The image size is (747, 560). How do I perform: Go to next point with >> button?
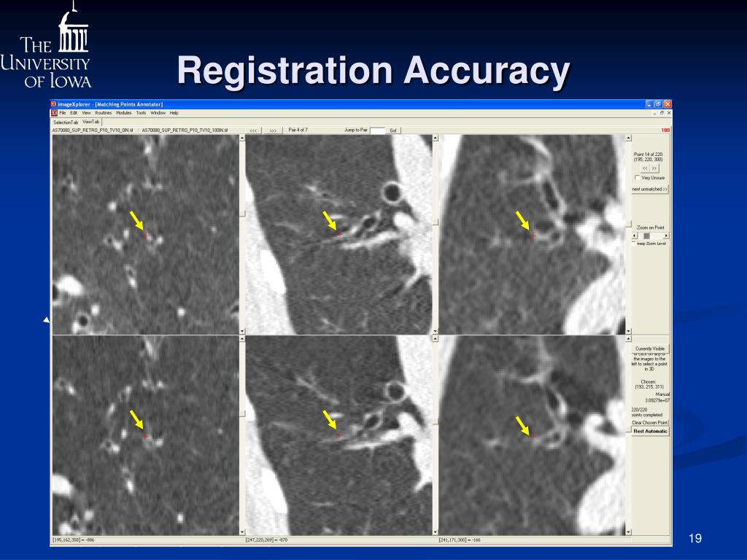[654, 168]
